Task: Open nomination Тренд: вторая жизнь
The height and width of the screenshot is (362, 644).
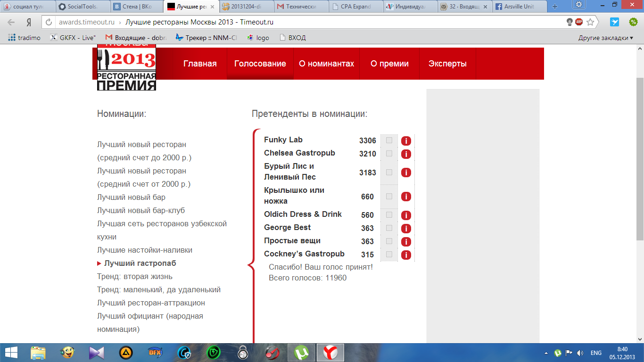Action: tap(135, 276)
